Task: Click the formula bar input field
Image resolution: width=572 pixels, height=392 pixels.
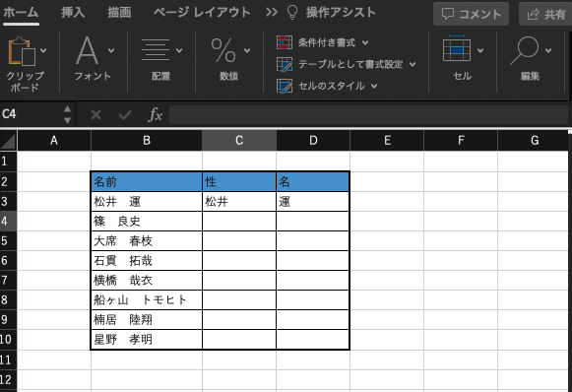Action: tap(368, 115)
